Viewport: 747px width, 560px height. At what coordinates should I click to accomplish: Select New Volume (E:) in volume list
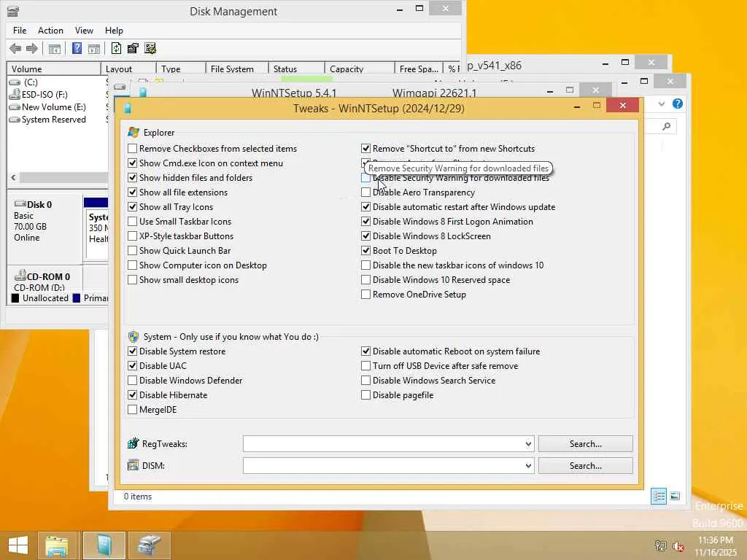[x=53, y=107]
